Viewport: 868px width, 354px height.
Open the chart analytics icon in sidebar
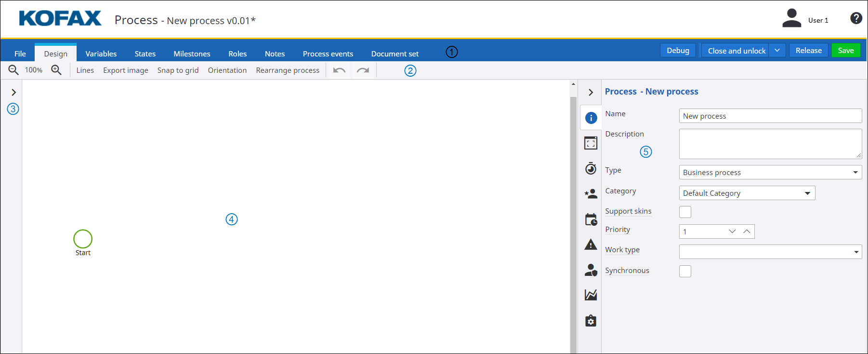pyautogui.click(x=591, y=295)
